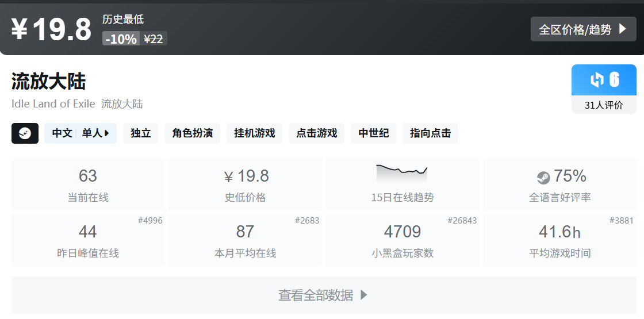Image resolution: width=644 pixels, height=319 pixels.
Task: Select the 中世纪 tag
Action: point(373,133)
